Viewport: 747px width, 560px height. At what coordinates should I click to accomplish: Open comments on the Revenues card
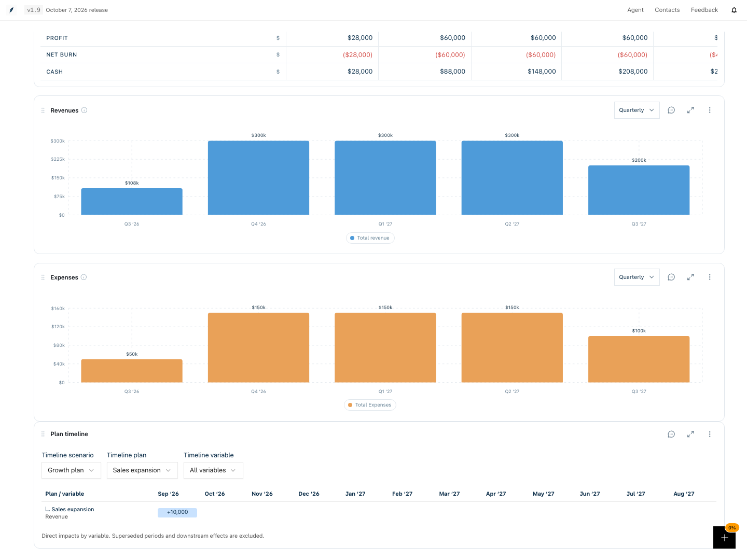click(x=671, y=110)
